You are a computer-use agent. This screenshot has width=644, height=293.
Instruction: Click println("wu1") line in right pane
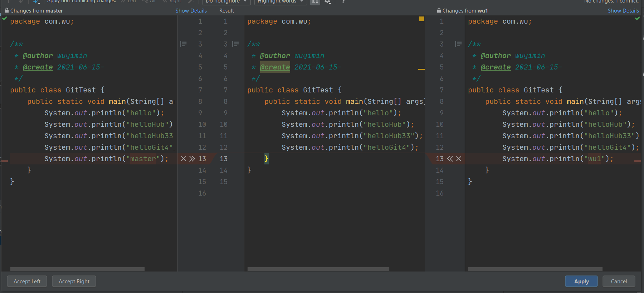[558, 159]
